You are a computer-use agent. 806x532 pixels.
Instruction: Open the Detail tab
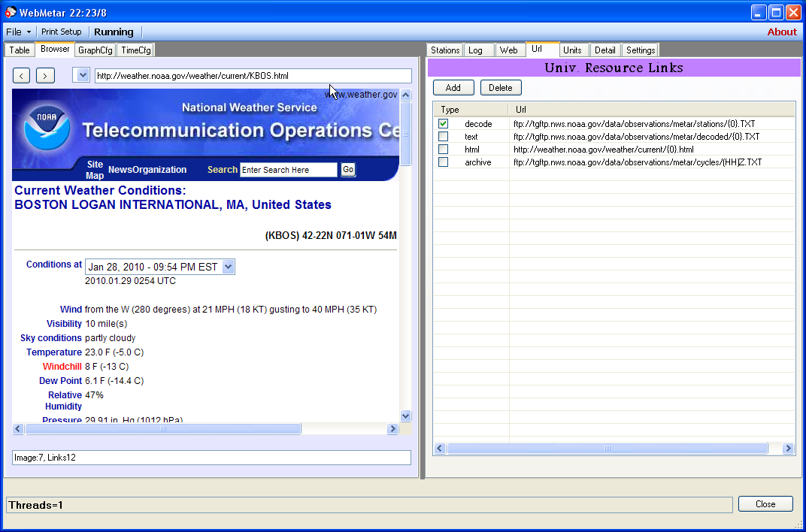point(605,50)
